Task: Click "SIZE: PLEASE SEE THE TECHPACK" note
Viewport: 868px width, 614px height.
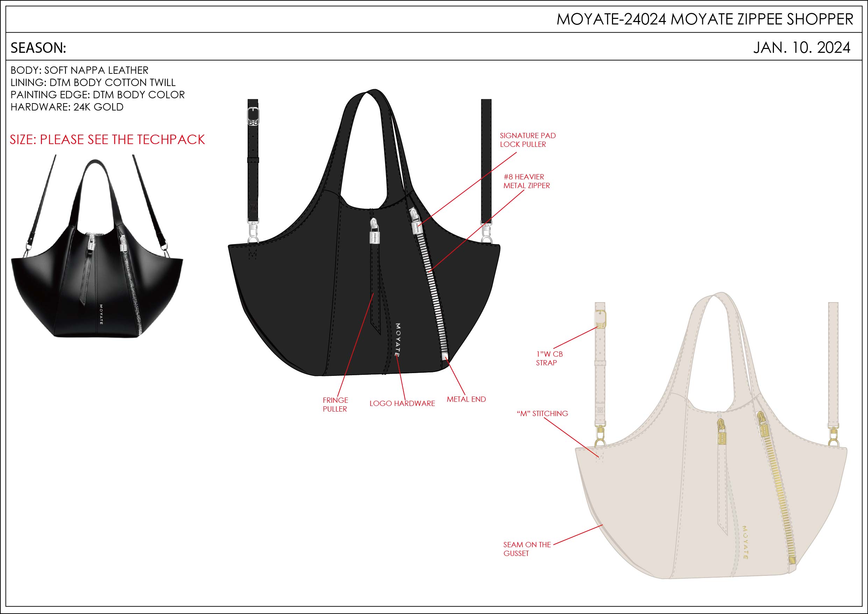Action: click(x=107, y=140)
